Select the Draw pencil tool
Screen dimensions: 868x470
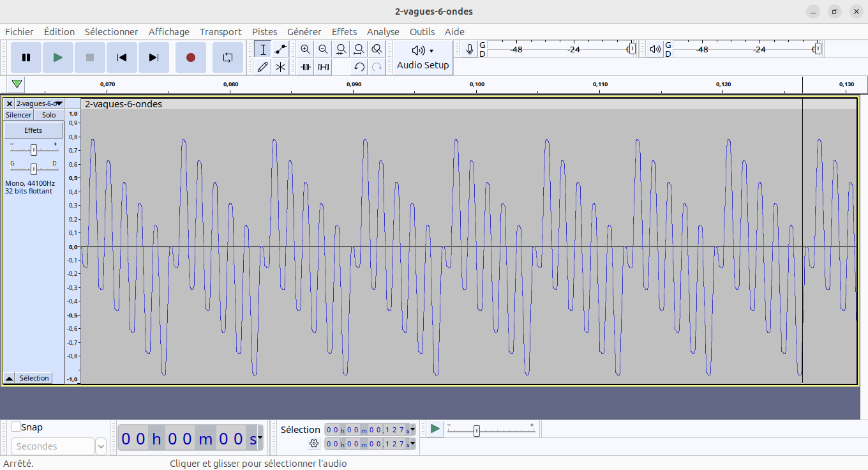(x=262, y=66)
